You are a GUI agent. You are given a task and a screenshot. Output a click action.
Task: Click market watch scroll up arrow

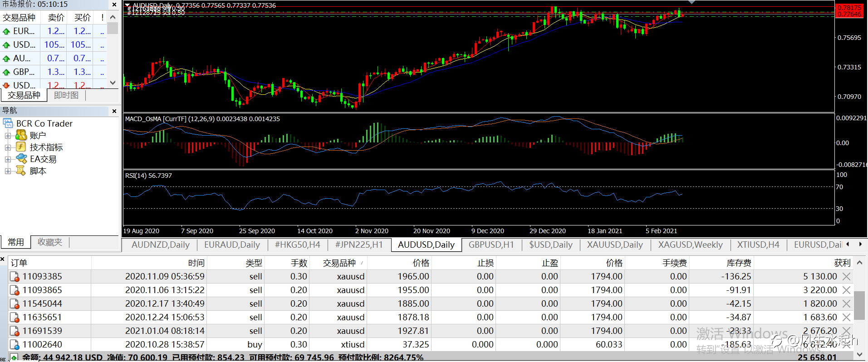click(x=113, y=17)
